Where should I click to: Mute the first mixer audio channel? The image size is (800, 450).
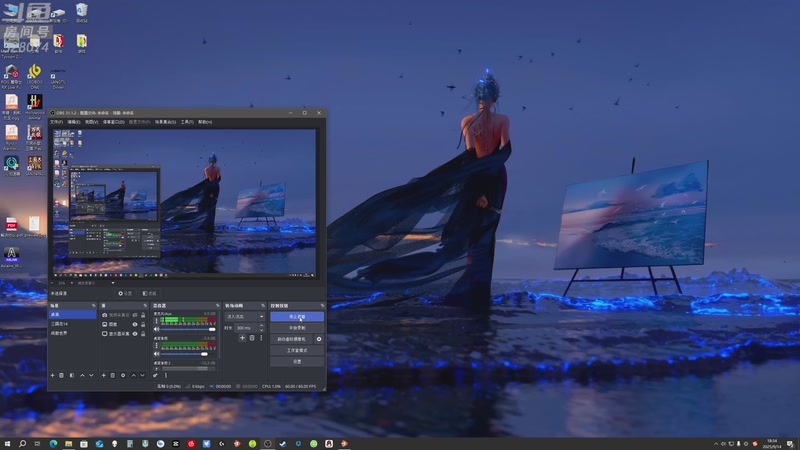[156, 330]
